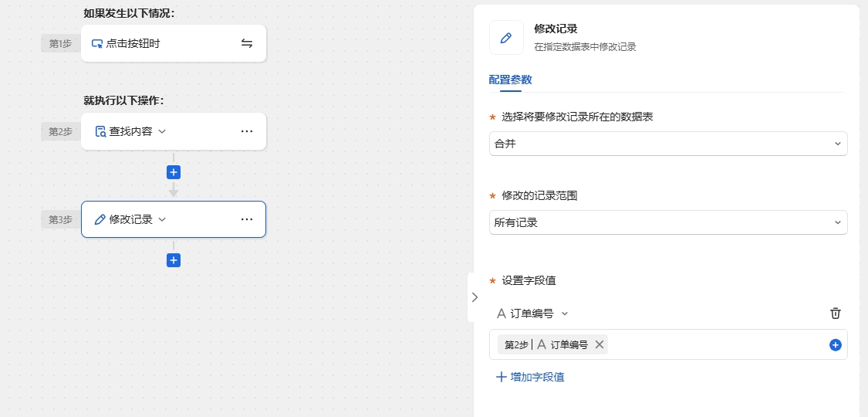Add a new step below 修改记录
The width and height of the screenshot is (868, 417).
pos(174,260)
